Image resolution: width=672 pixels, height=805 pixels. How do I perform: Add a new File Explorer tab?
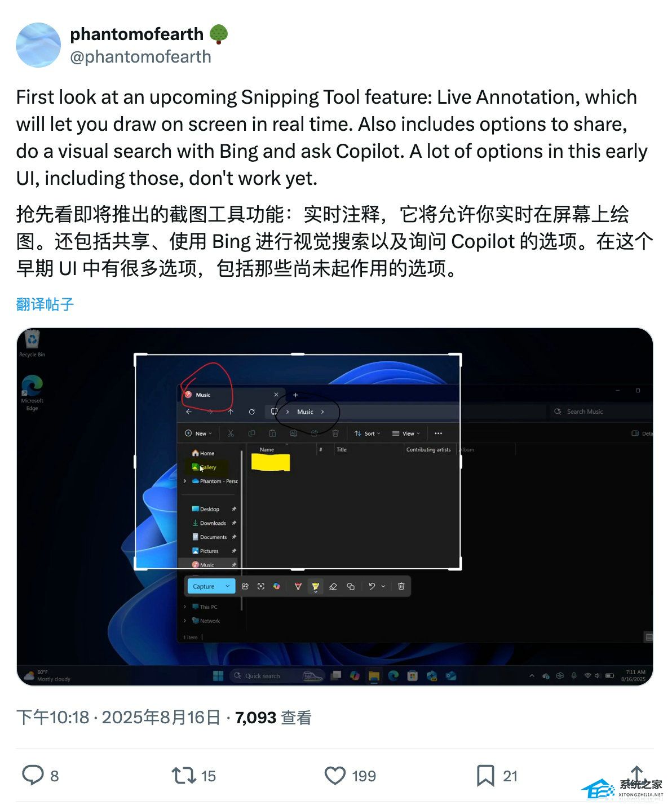(x=295, y=395)
